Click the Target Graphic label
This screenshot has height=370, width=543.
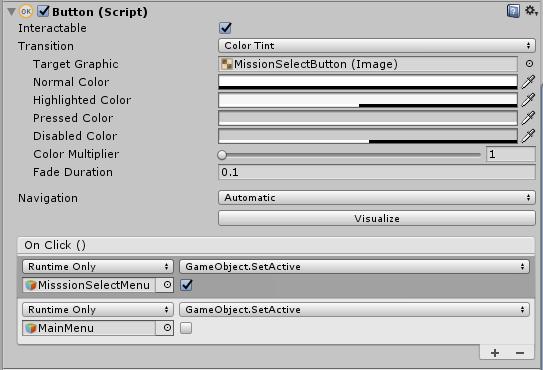click(x=76, y=64)
